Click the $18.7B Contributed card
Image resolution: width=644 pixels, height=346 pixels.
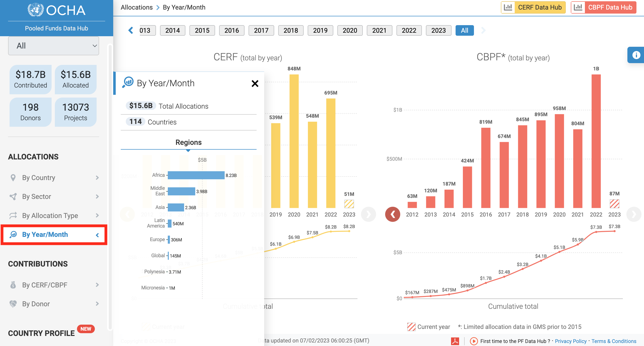coord(30,79)
